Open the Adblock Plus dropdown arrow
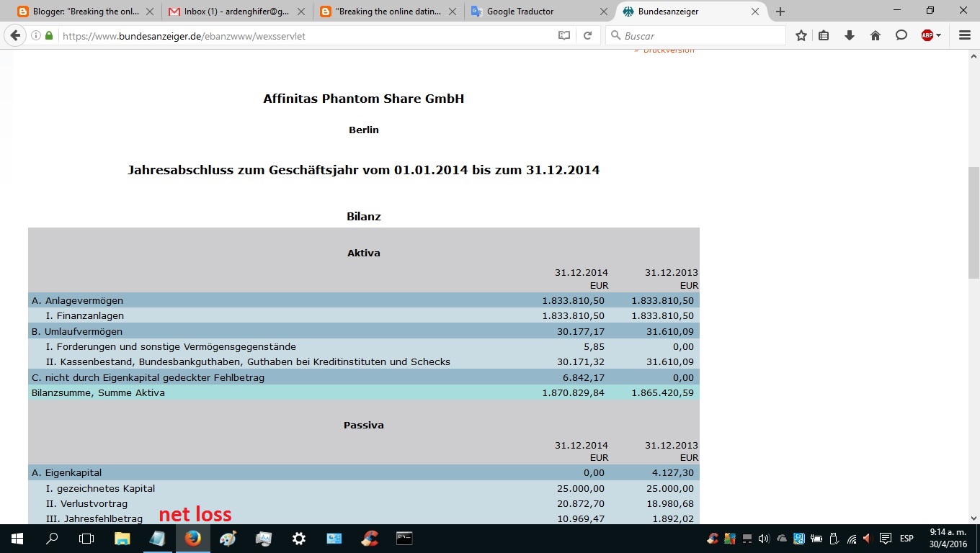This screenshot has height=553, width=980. (x=938, y=35)
